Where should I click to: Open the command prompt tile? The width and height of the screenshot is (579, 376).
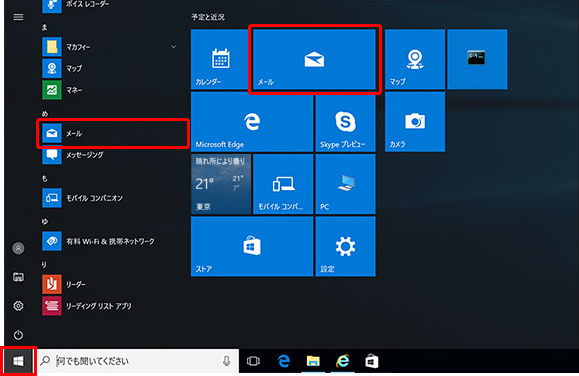click(477, 59)
